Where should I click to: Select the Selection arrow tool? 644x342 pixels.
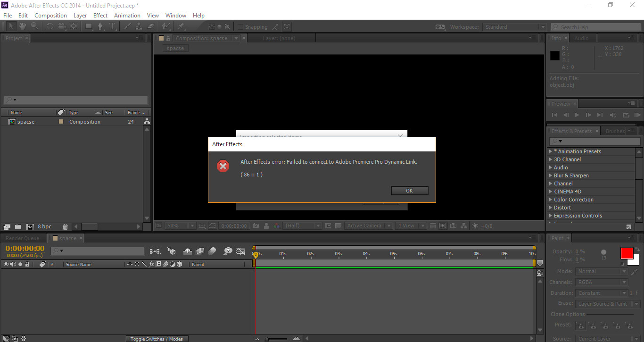[11, 26]
